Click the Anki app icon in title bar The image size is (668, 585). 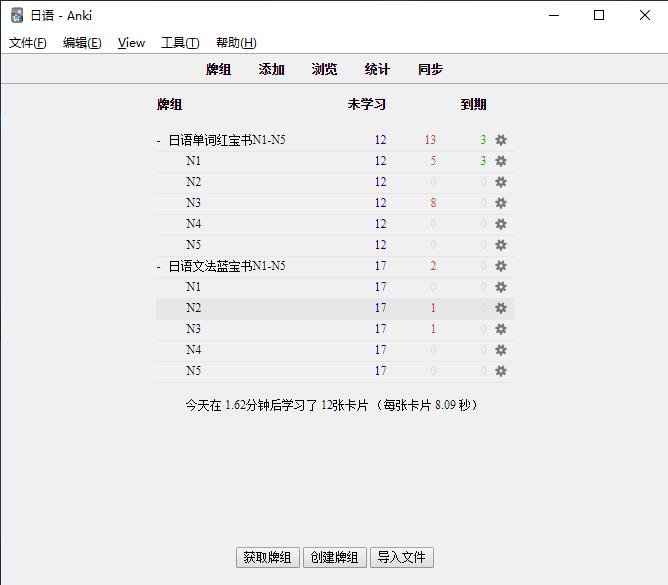(17, 15)
